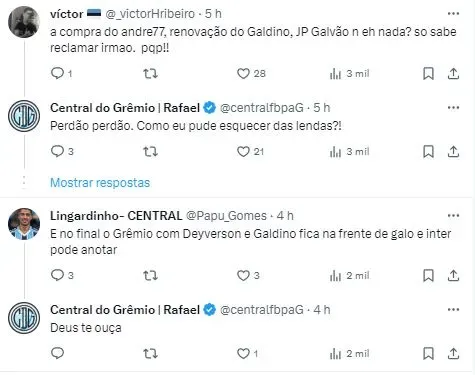Share víctor's tweet
The image size is (475, 375).
point(453,74)
